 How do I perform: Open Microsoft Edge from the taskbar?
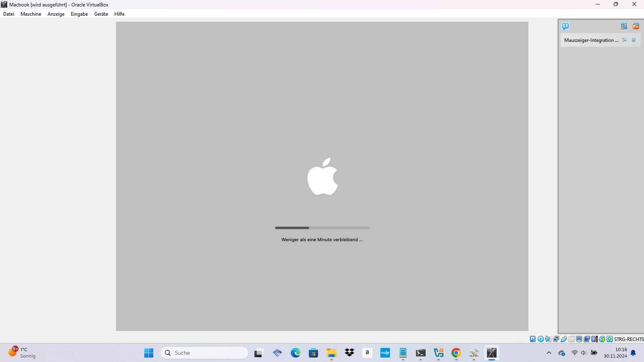[295, 353]
